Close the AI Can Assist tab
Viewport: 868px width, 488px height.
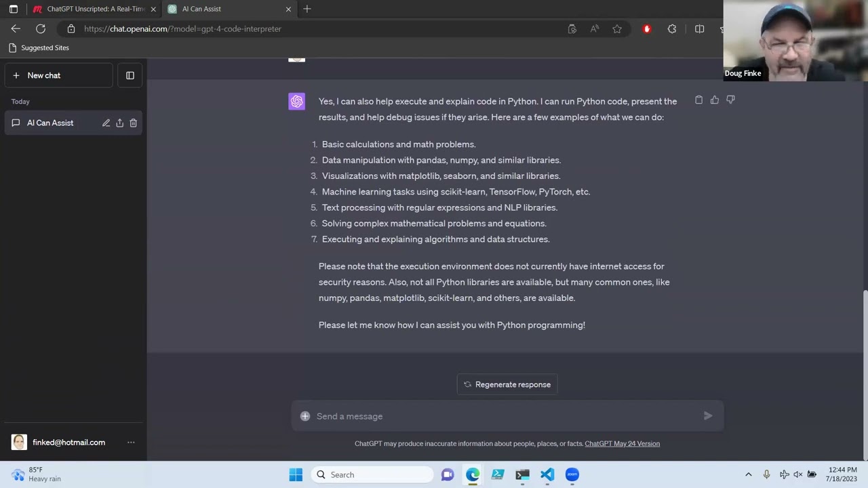[x=288, y=9]
